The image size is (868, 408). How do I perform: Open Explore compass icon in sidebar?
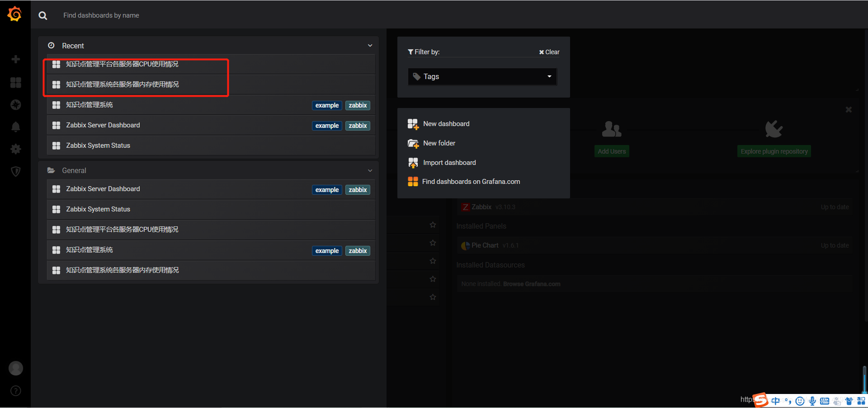coord(16,105)
